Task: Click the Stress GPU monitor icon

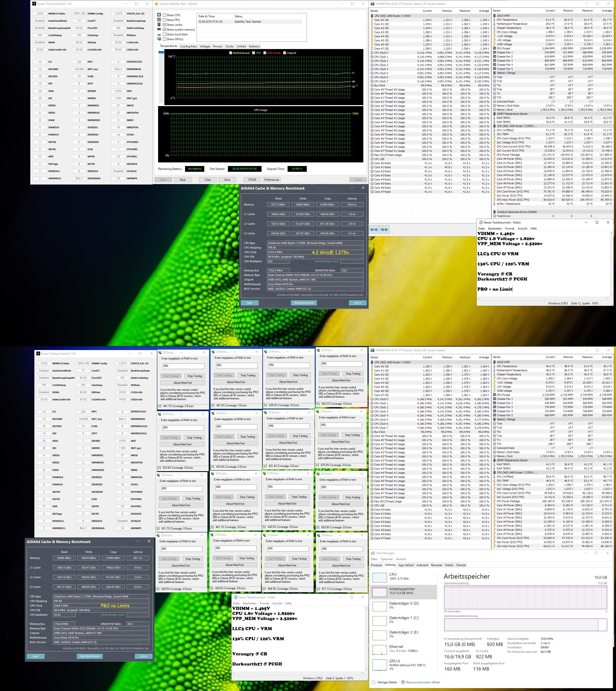Action: tap(159, 39)
